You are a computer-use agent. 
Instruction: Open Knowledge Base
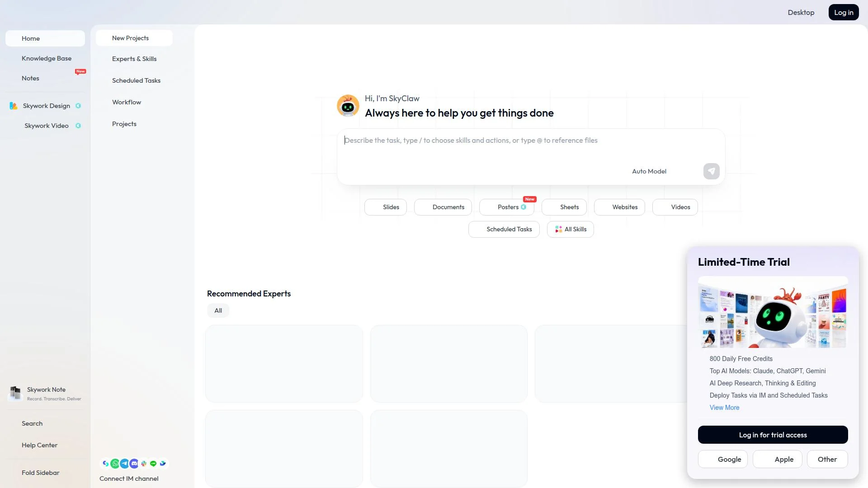tap(45, 58)
